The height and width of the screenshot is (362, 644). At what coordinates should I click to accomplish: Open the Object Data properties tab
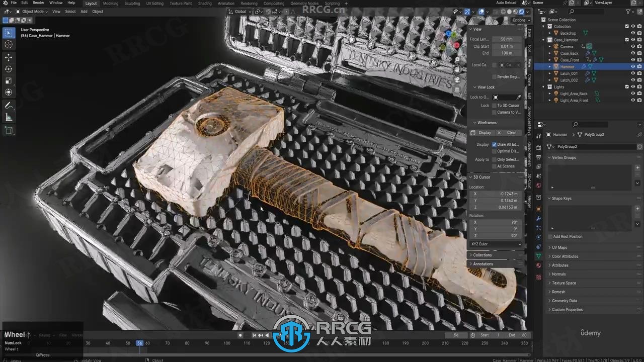pos(538,256)
